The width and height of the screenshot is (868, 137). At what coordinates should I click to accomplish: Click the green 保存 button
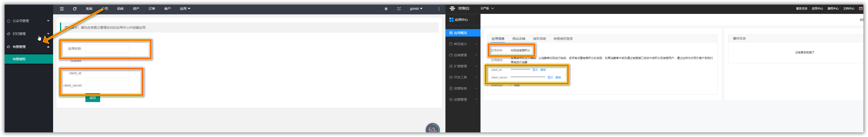tap(93, 98)
